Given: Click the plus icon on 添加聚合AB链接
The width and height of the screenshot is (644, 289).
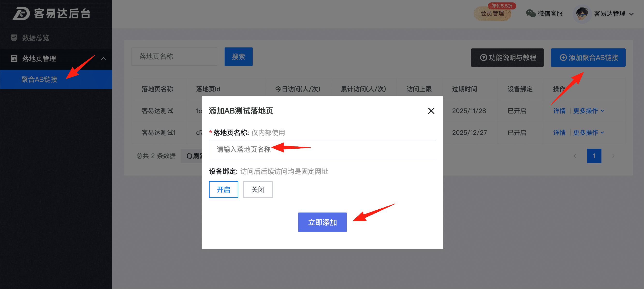Looking at the screenshot, I should click(563, 58).
